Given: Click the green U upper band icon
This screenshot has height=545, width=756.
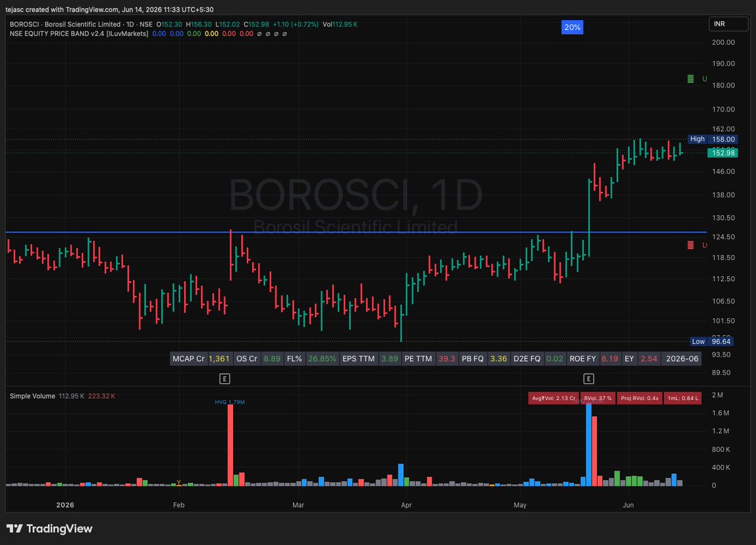Looking at the screenshot, I should click(x=690, y=79).
